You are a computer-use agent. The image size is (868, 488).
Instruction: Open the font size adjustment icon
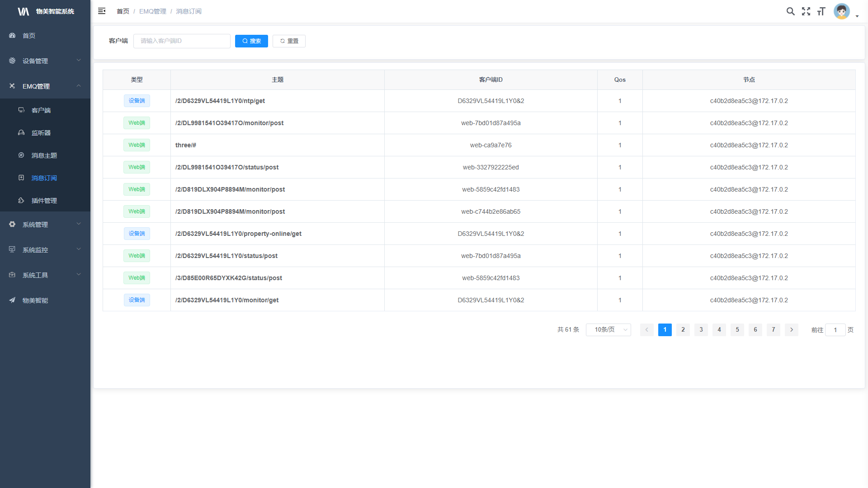click(821, 11)
